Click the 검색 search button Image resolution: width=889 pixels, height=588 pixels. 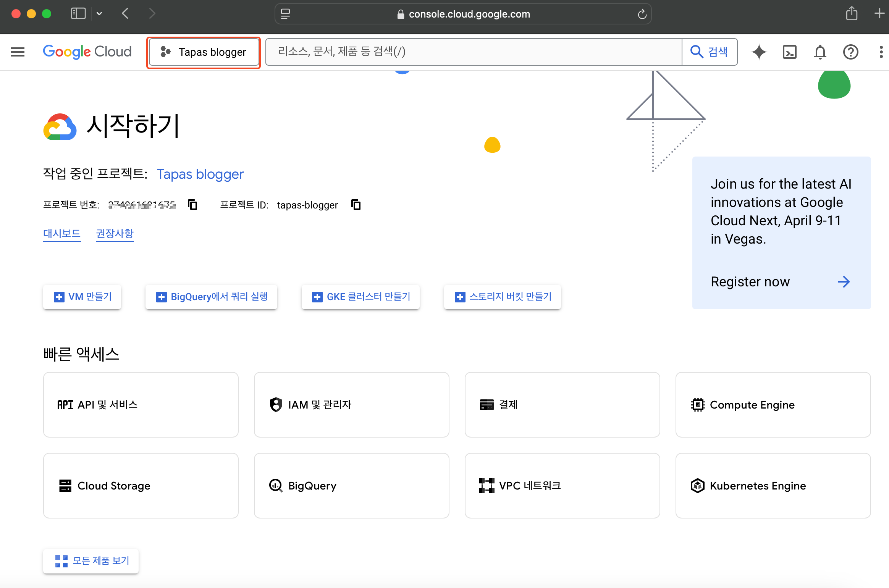[710, 52]
